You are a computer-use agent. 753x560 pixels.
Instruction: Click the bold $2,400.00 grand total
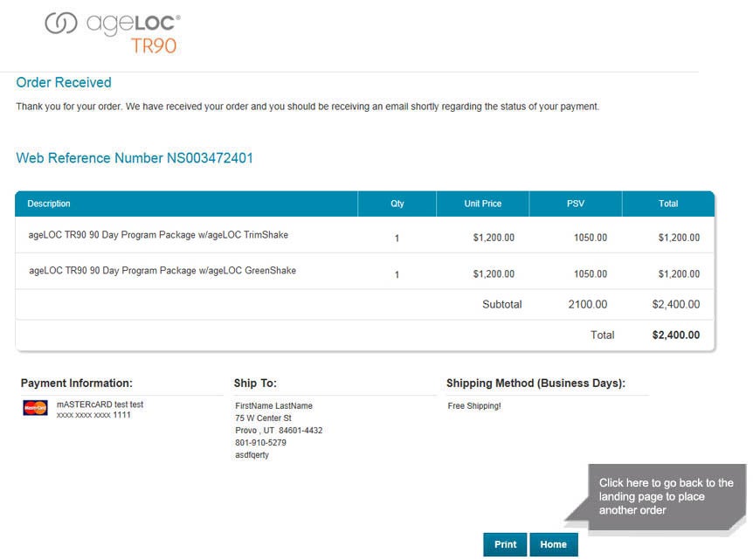(x=675, y=335)
